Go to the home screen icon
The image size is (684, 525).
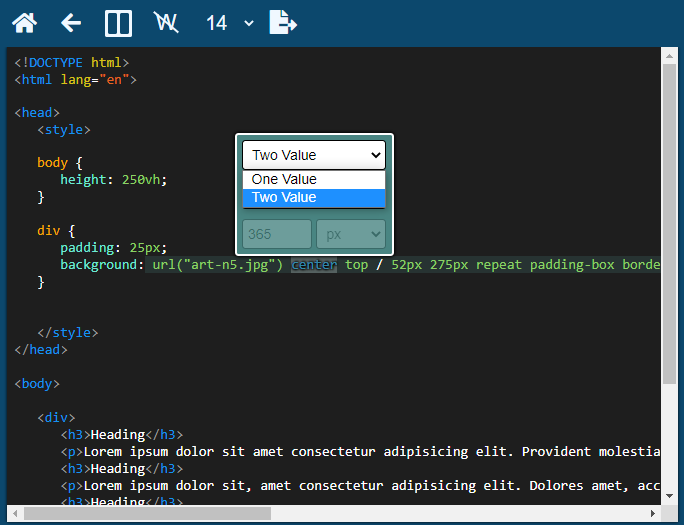[x=24, y=23]
